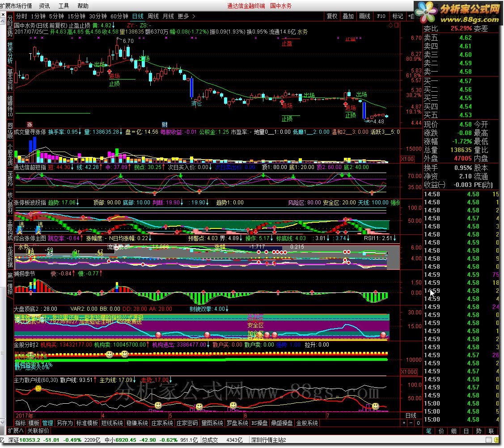Apply the BS操盘 template

(x=259, y=423)
